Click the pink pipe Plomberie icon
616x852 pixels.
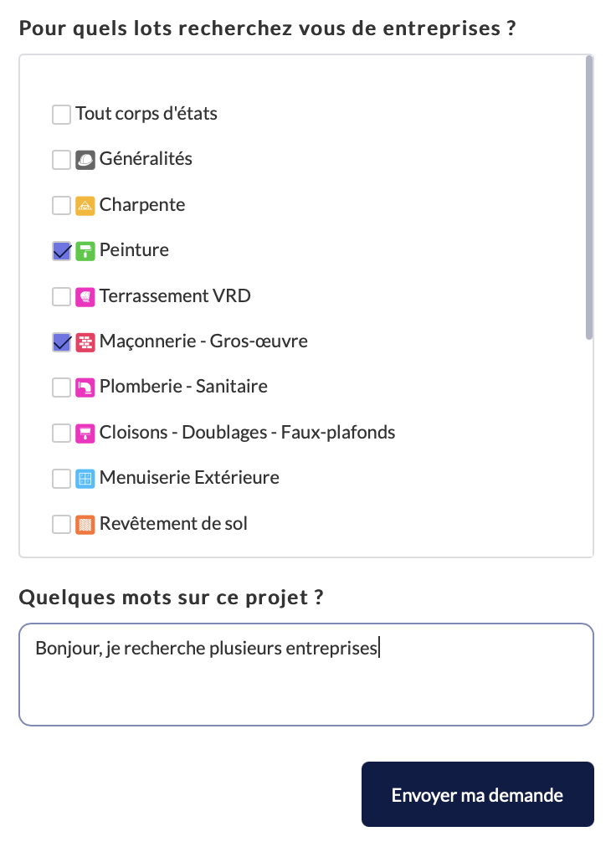85,388
